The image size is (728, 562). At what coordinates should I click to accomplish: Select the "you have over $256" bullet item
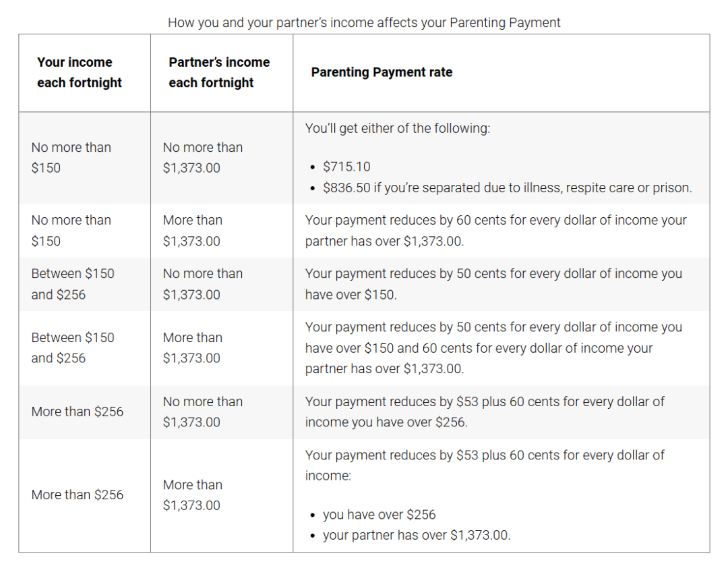379,514
